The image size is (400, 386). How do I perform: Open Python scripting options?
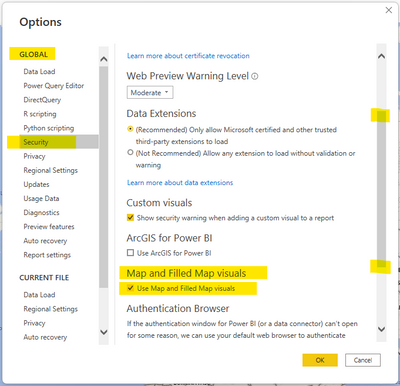pyautogui.click(x=49, y=128)
